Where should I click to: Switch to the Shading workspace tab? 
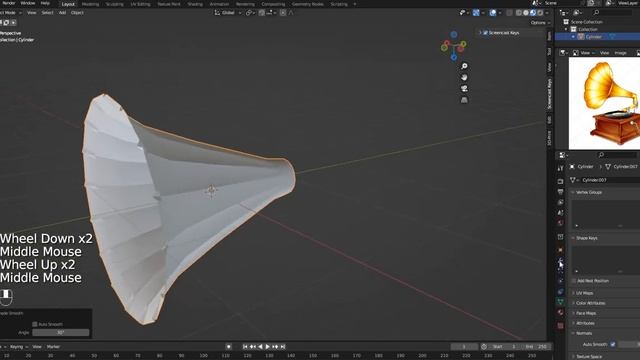(x=195, y=4)
